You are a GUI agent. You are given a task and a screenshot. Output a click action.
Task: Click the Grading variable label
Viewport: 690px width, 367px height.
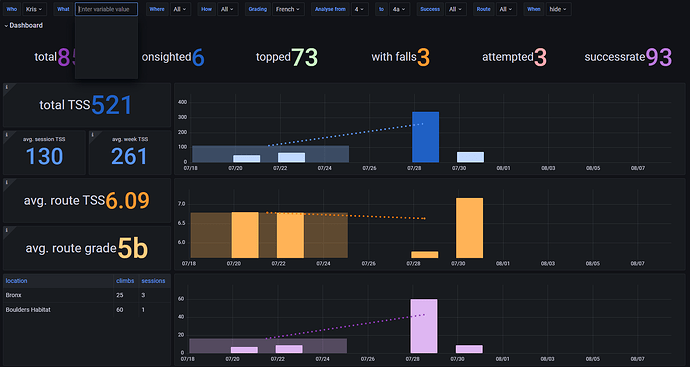(258, 9)
